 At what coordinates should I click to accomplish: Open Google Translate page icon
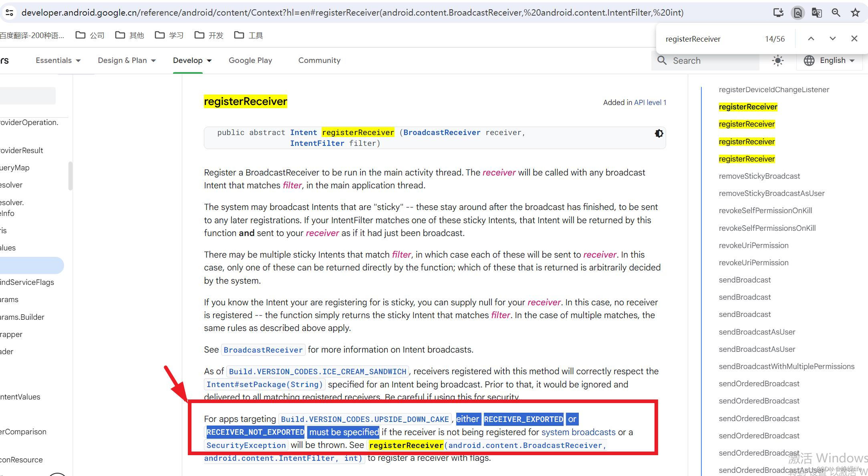coord(817,12)
